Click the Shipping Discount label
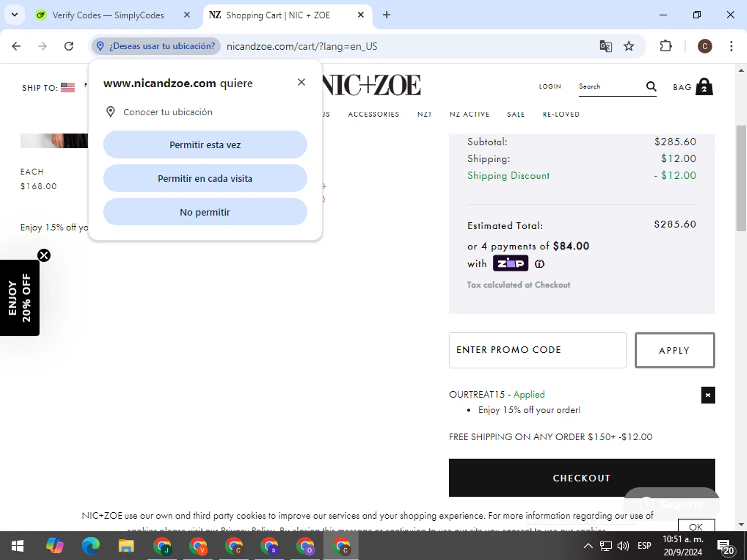Image resolution: width=747 pixels, height=560 pixels. point(508,176)
